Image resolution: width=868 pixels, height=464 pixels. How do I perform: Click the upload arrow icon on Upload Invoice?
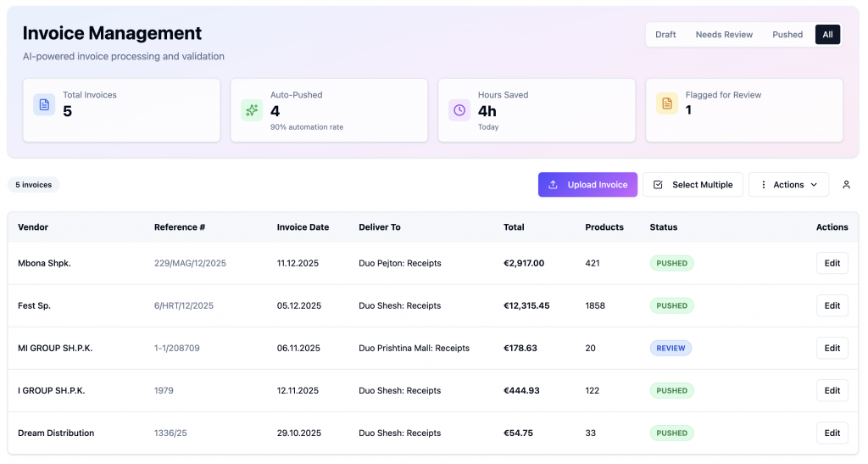point(553,185)
